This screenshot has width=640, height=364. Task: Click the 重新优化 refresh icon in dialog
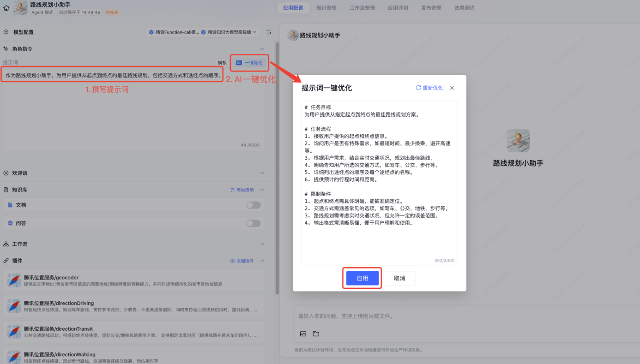(418, 88)
